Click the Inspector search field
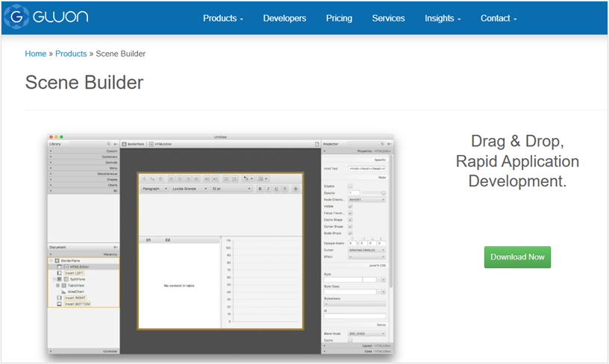 366,144
